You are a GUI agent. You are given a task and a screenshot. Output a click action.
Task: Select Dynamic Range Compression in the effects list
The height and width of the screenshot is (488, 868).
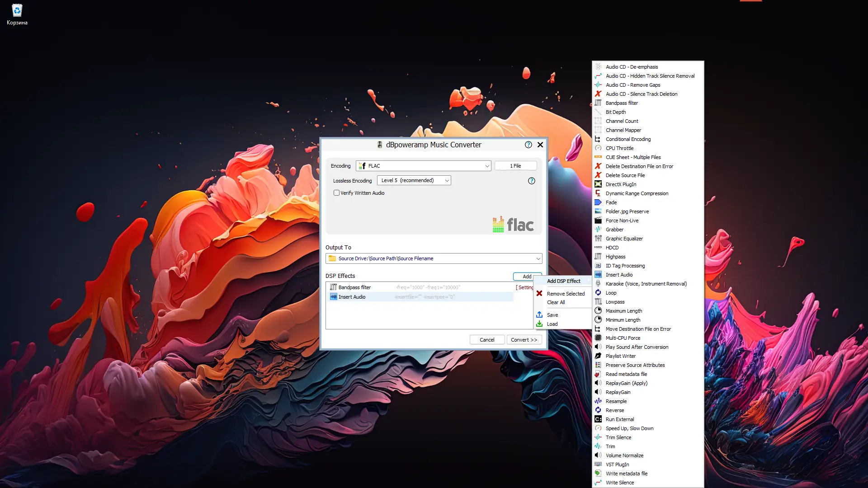[x=637, y=193]
